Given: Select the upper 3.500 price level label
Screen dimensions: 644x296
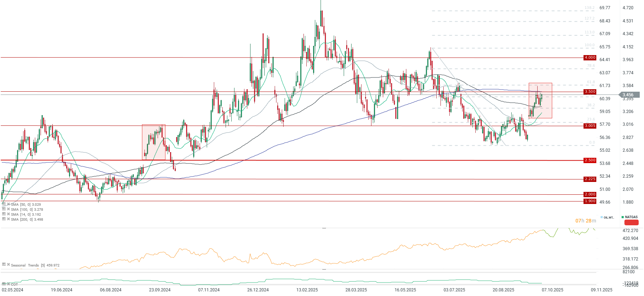Looking at the screenshot, I should (590, 92).
